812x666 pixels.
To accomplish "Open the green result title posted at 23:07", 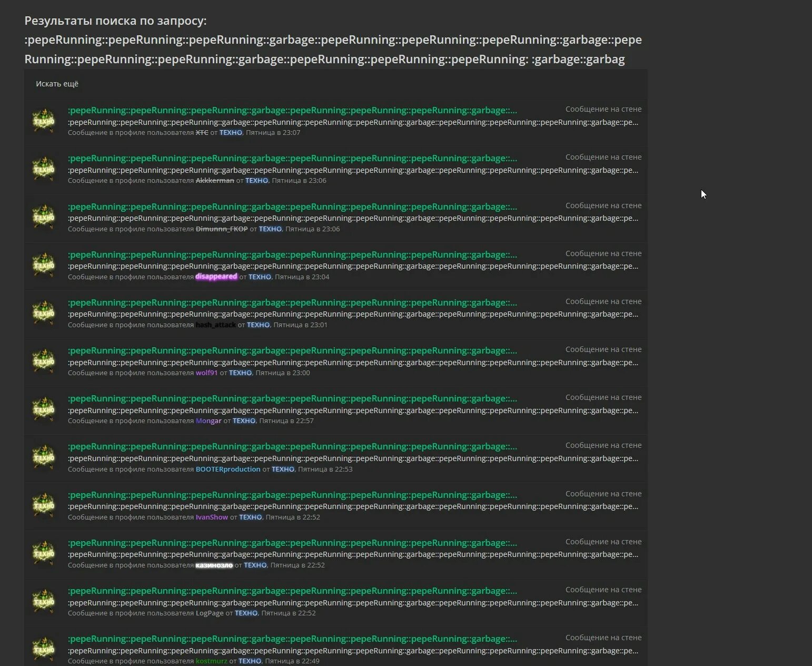I will 292,110.
